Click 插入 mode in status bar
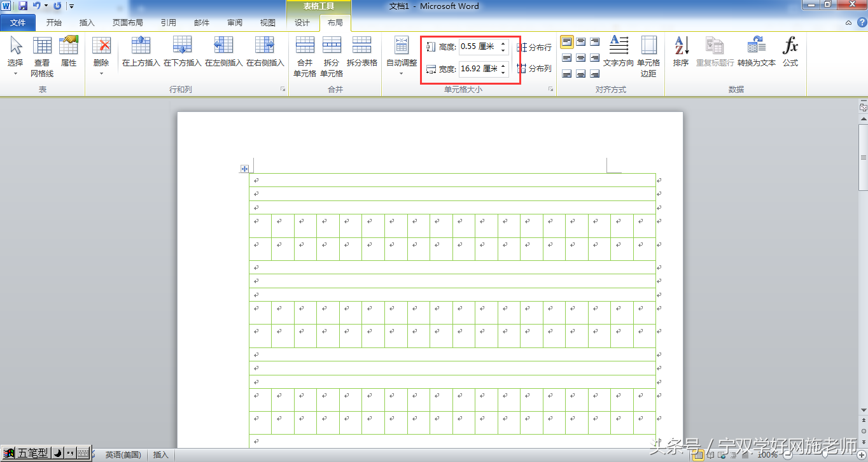Image resolution: width=868 pixels, height=462 pixels. click(161, 454)
